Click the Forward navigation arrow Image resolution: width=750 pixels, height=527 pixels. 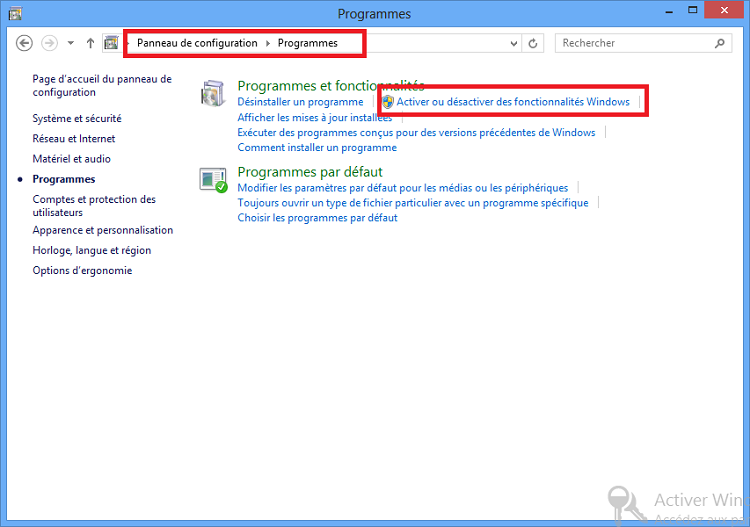(x=49, y=43)
